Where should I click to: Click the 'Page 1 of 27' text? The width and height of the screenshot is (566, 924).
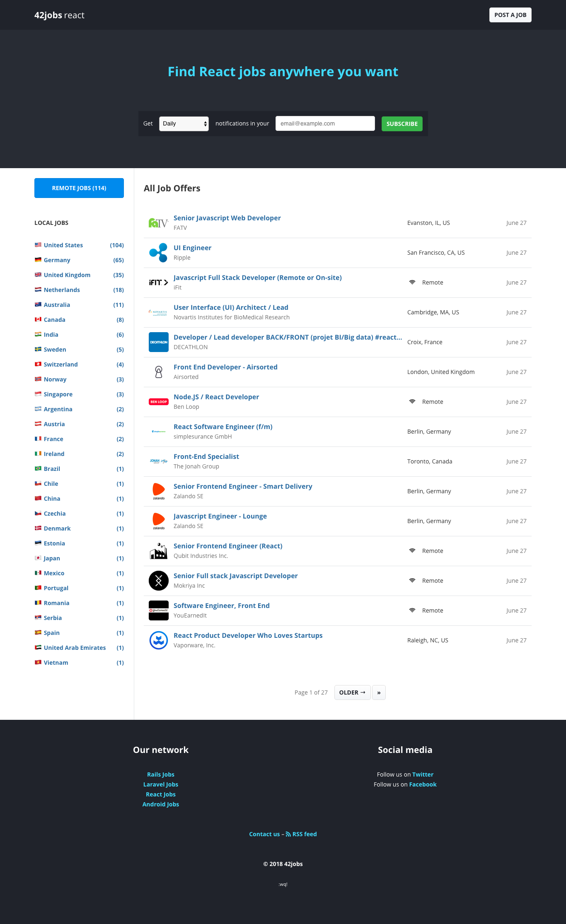[x=311, y=692]
